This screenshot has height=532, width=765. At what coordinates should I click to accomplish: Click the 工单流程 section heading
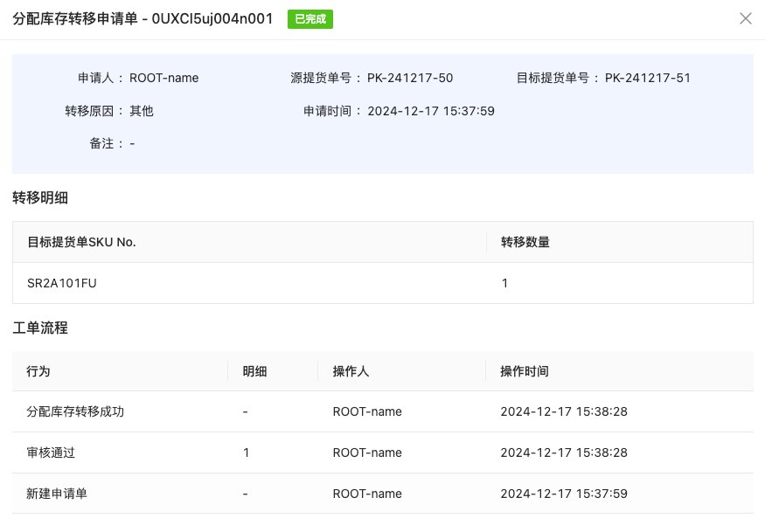pyautogui.click(x=40, y=328)
